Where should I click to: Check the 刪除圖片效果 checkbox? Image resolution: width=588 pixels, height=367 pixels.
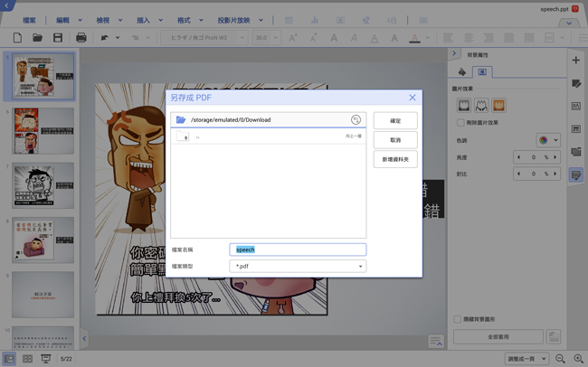point(460,123)
